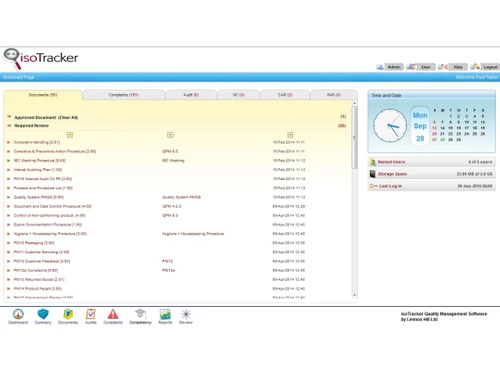Click the icon beside the Help button

point(443,67)
